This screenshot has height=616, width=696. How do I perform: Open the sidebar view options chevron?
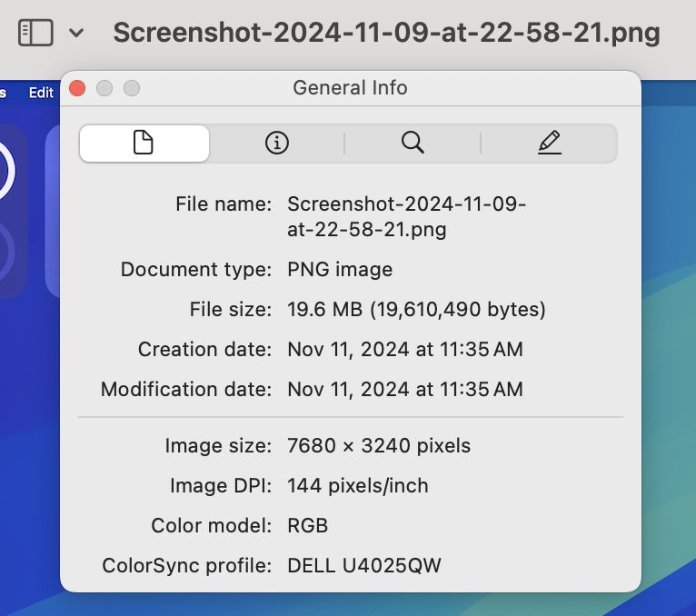(76, 34)
